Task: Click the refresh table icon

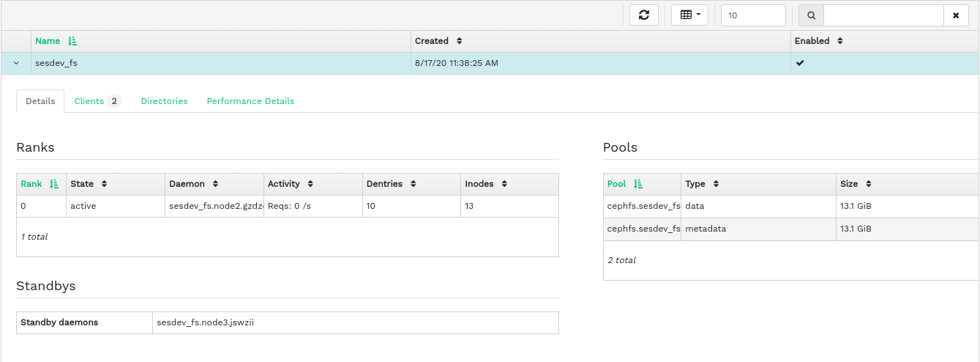Action: tap(644, 15)
